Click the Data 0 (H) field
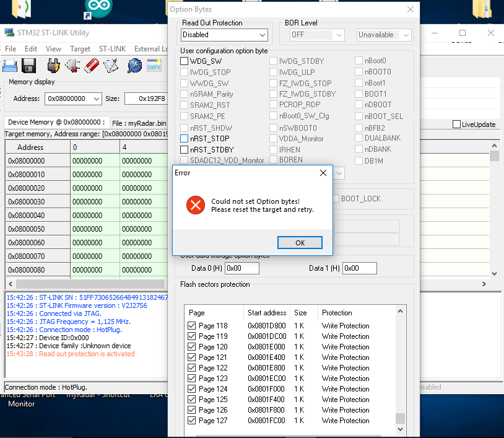The width and height of the screenshot is (504, 438). click(x=242, y=268)
